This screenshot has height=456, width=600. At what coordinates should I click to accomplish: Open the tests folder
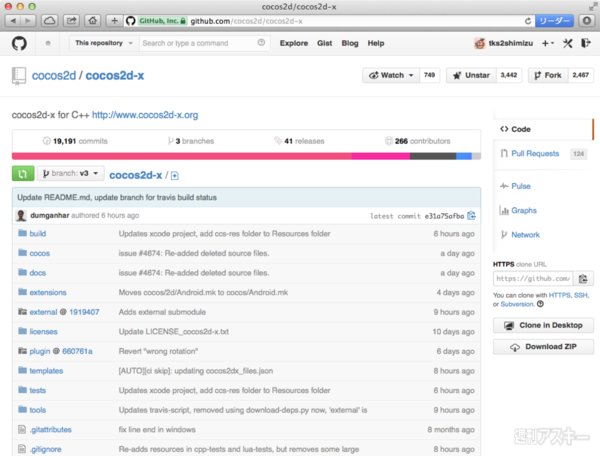(38, 390)
